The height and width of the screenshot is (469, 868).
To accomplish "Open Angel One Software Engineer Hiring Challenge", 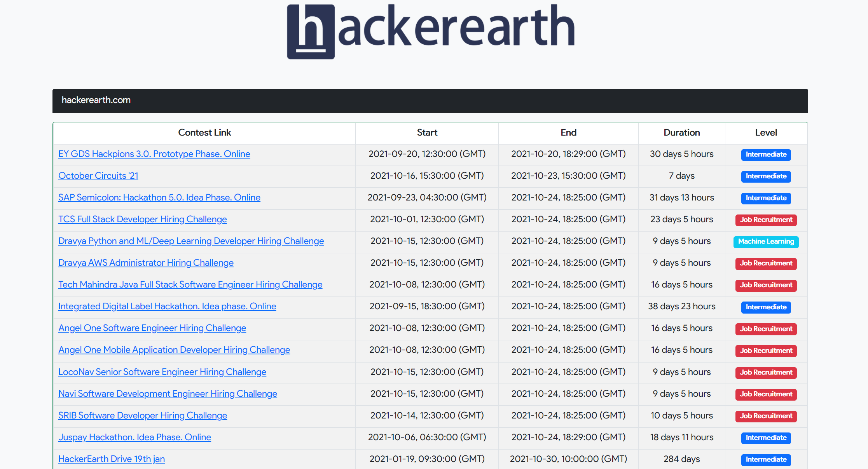I will (152, 328).
